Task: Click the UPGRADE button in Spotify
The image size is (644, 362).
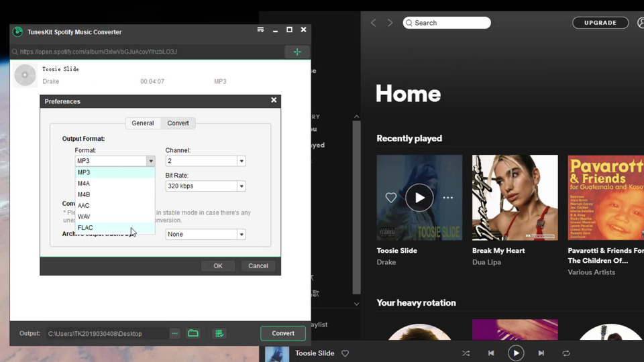Action: click(600, 23)
